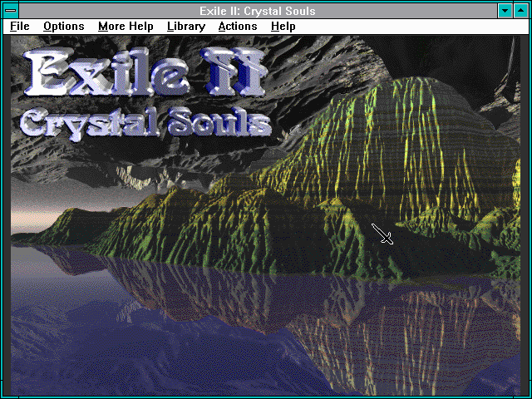The width and height of the screenshot is (532, 399).
Task: Open the Help menu
Action: pos(283,27)
